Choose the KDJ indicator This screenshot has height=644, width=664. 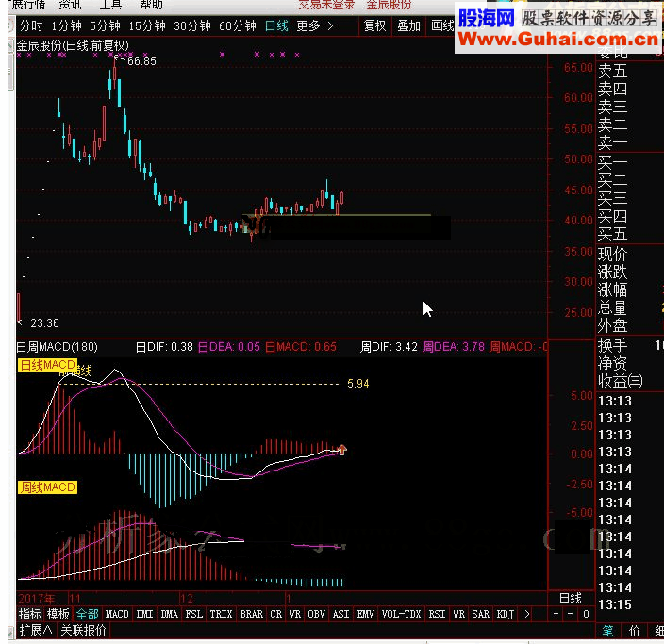point(506,614)
